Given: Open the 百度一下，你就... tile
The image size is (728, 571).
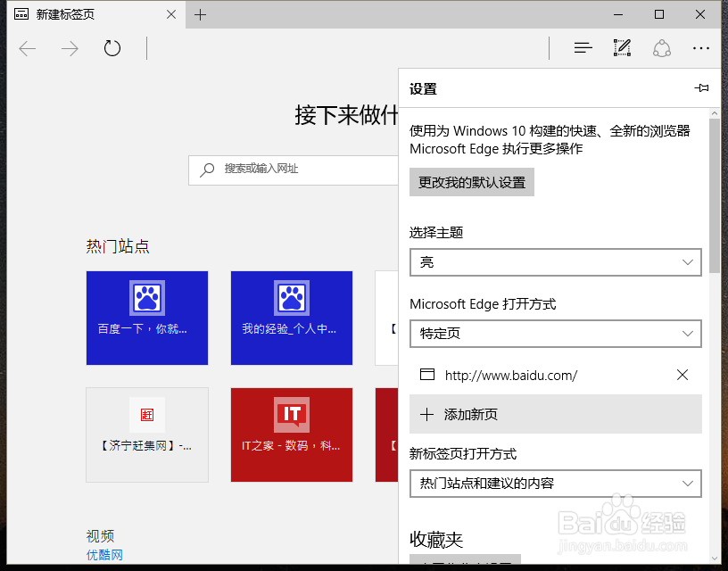Looking at the screenshot, I should [x=147, y=318].
